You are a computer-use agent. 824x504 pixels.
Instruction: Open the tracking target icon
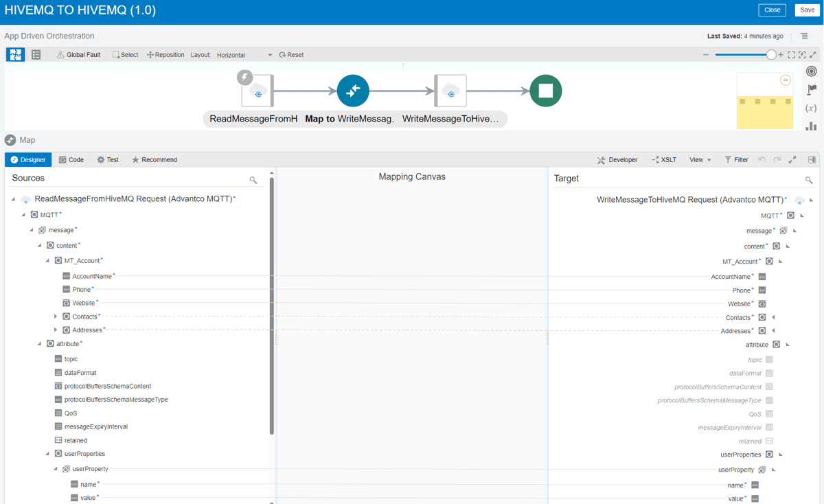point(812,71)
